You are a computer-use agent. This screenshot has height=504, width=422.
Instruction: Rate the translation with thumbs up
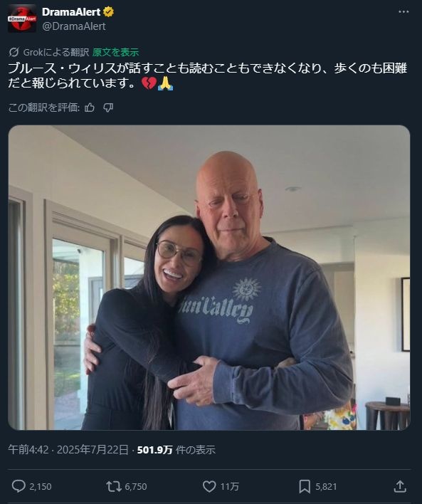[x=90, y=107]
